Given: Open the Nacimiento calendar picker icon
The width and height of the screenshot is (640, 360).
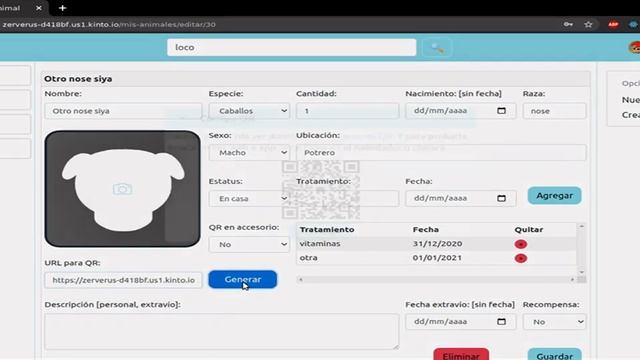Looking at the screenshot, I should (x=501, y=111).
